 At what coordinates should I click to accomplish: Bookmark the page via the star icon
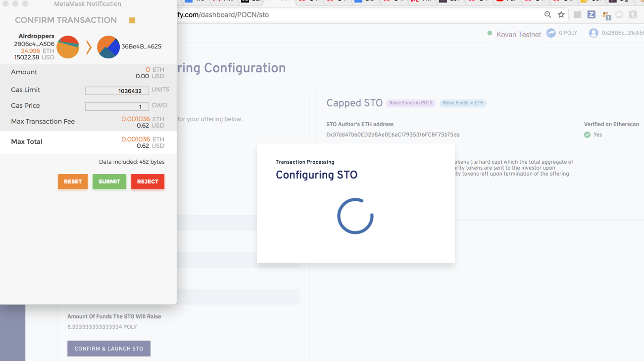562,14
